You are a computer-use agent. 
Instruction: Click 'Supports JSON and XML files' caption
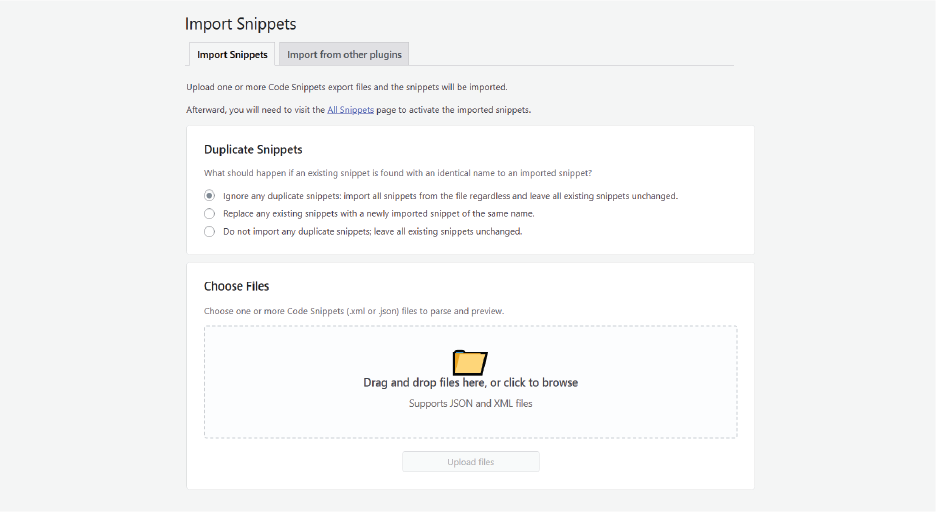coord(470,404)
